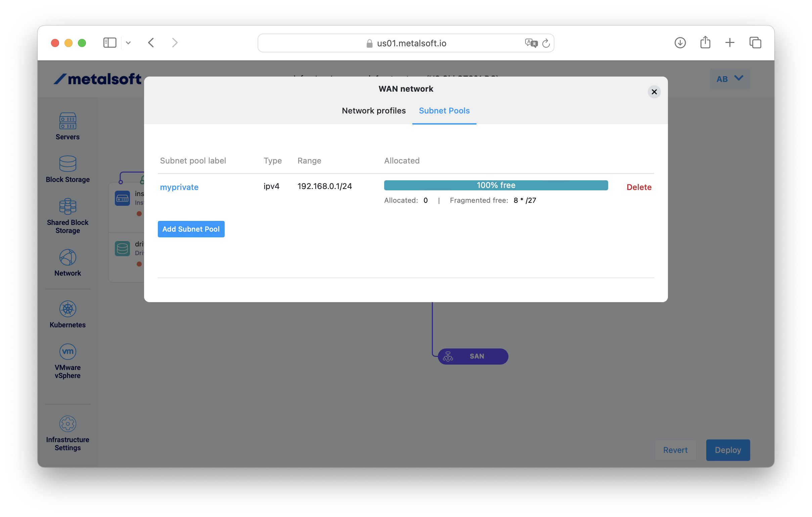Expand the AB user account dropdown
The width and height of the screenshot is (812, 517).
[x=729, y=79]
